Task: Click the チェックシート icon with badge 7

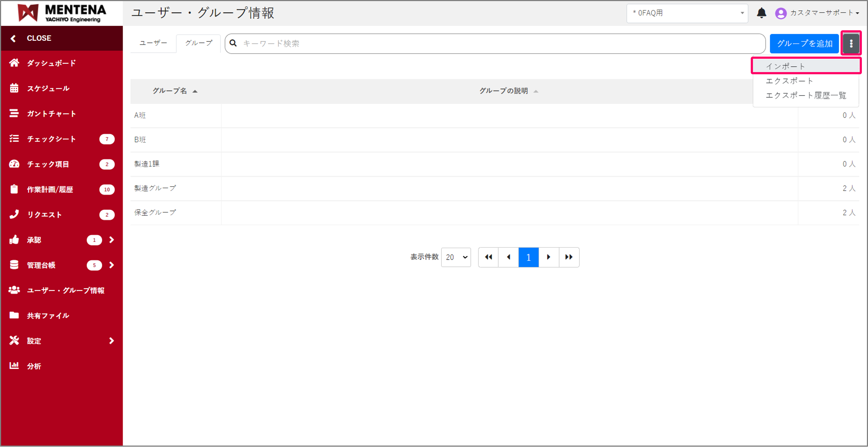Action: (x=14, y=139)
